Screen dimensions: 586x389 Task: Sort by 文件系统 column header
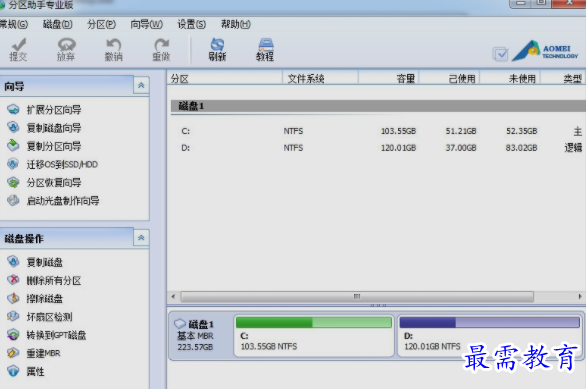click(x=321, y=78)
